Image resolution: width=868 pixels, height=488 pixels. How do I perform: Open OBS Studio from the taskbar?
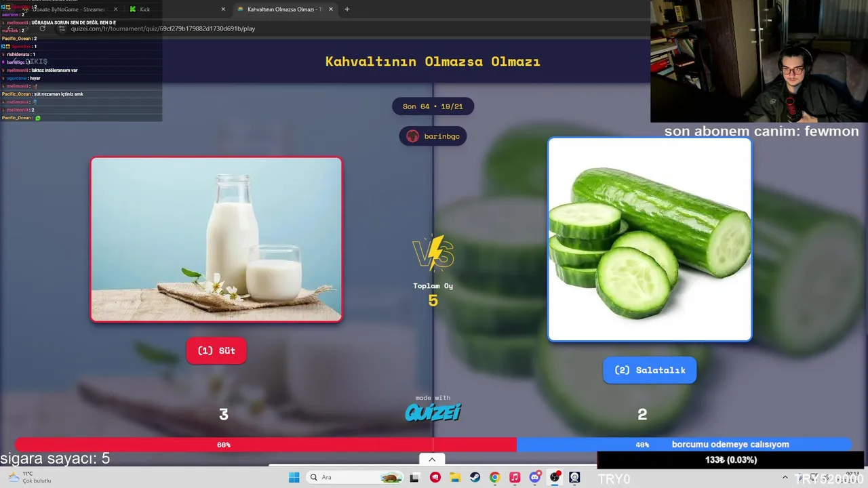point(555,477)
